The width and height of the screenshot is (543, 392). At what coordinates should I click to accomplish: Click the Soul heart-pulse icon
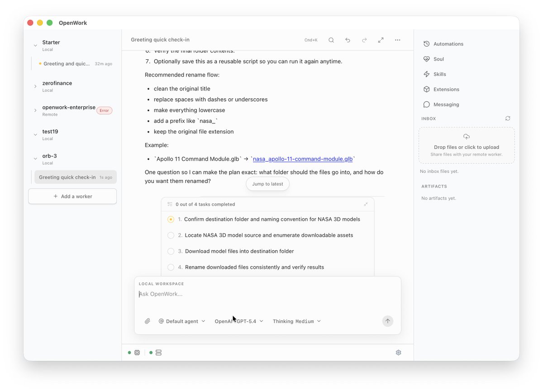point(426,59)
